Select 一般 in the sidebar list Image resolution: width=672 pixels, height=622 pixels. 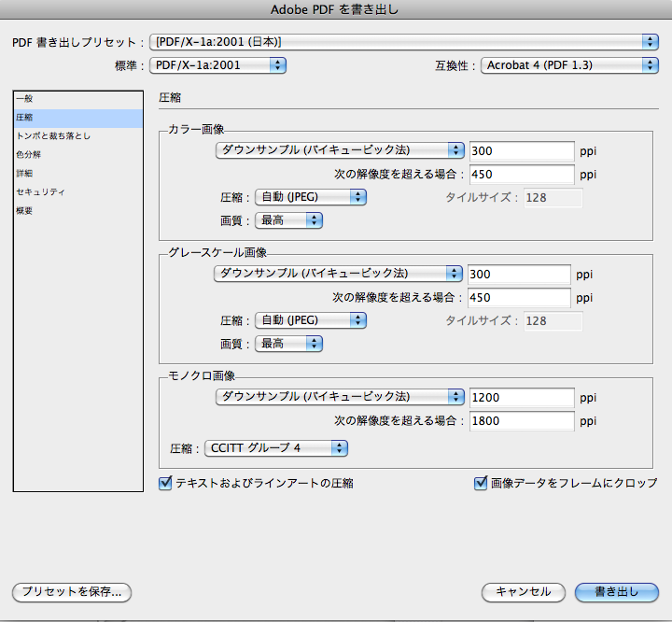click(78, 99)
